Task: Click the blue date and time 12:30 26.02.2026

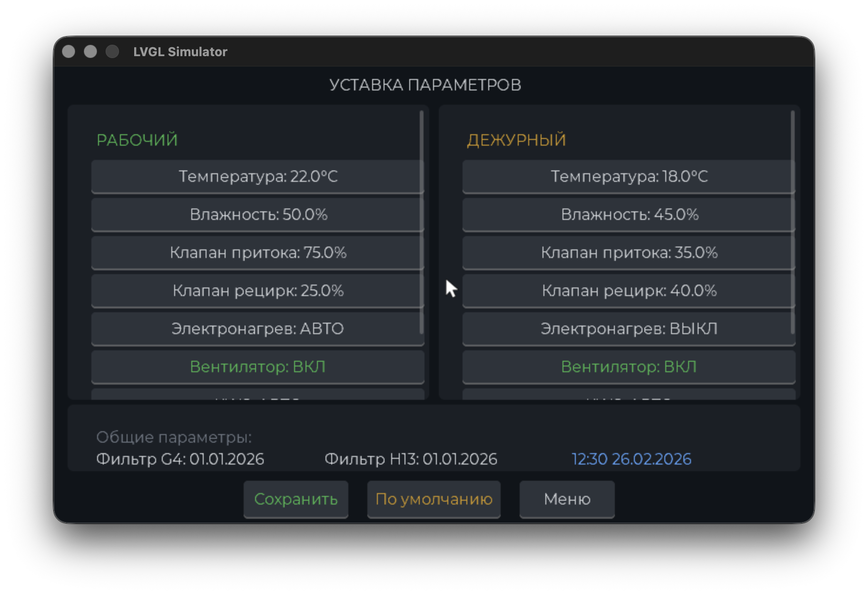Action: (x=631, y=459)
